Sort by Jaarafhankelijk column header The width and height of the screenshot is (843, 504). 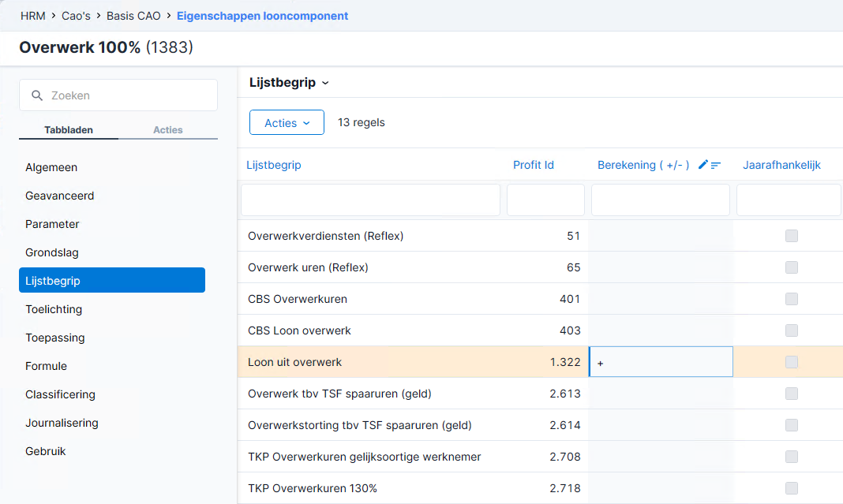point(781,165)
